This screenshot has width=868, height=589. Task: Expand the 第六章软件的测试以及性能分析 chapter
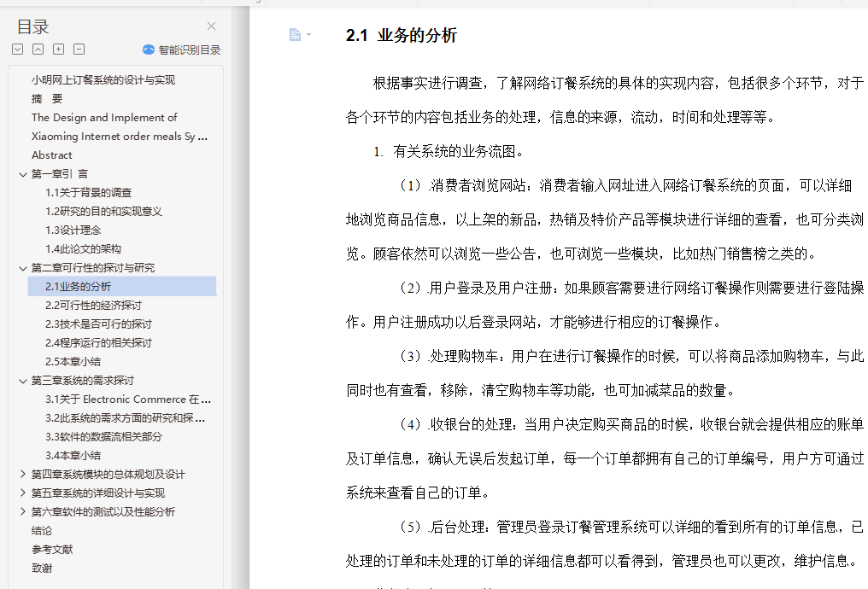(x=23, y=511)
